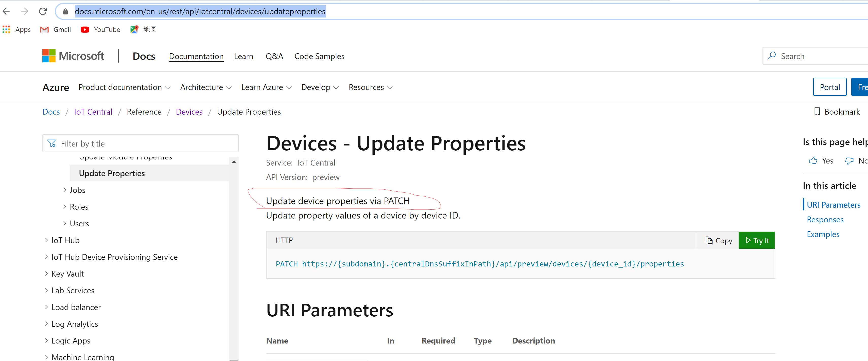
Task: Reload the page with refresh icon
Action: [x=42, y=11]
